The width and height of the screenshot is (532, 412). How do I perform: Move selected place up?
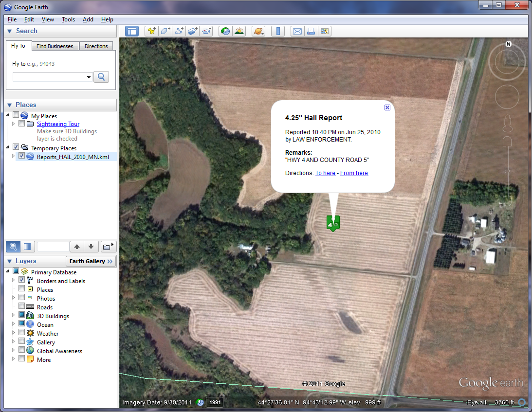click(x=77, y=247)
